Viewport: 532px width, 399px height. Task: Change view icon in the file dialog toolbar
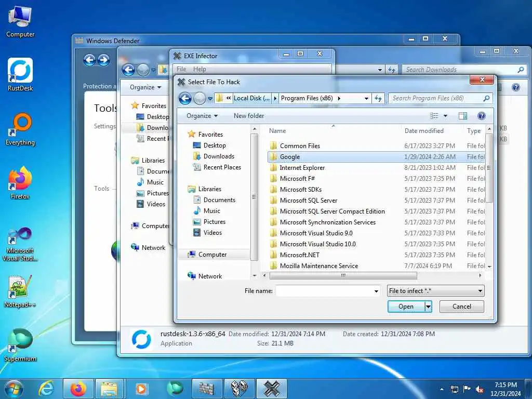(434, 116)
